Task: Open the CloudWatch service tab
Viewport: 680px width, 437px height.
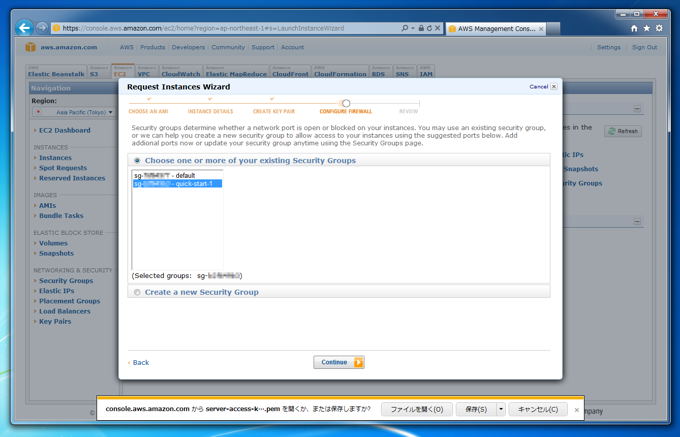Action: [180, 71]
